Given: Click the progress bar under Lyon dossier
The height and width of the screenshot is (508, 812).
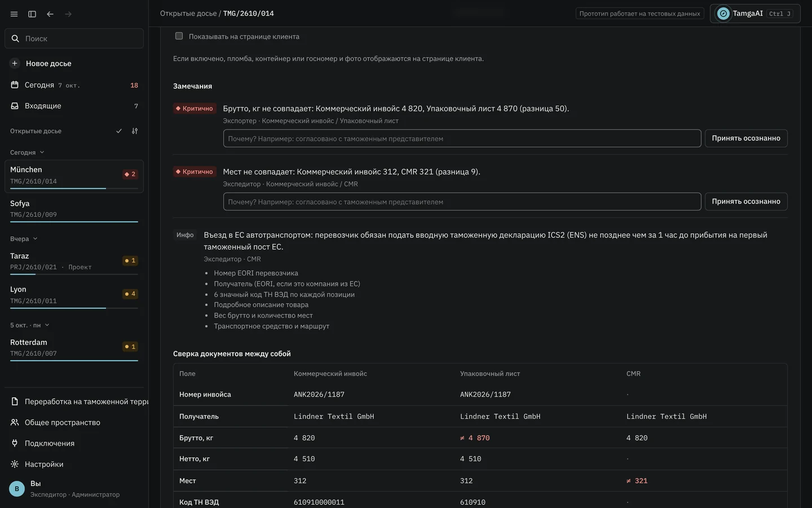Looking at the screenshot, I should click(x=74, y=308).
